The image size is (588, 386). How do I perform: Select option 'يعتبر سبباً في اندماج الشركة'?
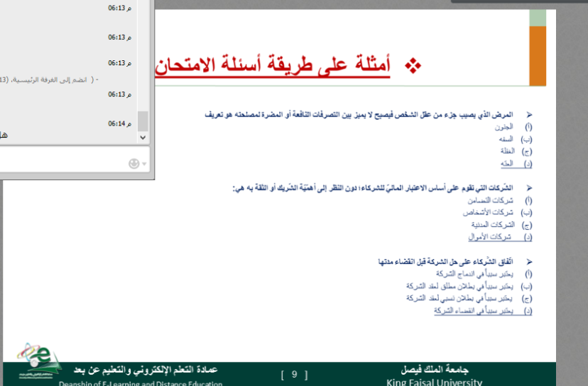pyautogui.click(x=474, y=274)
